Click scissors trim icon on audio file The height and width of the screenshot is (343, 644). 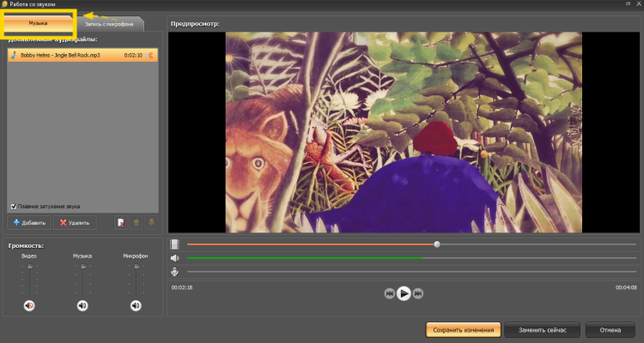pyautogui.click(x=149, y=56)
